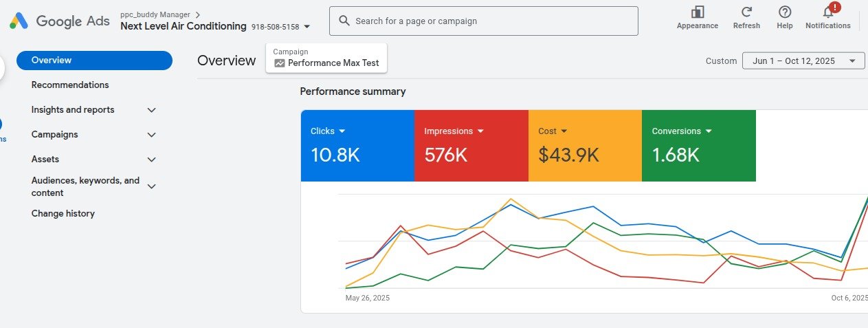The width and height of the screenshot is (868, 328).
Task: Select Overview in the sidebar
Action: [x=94, y=61]
